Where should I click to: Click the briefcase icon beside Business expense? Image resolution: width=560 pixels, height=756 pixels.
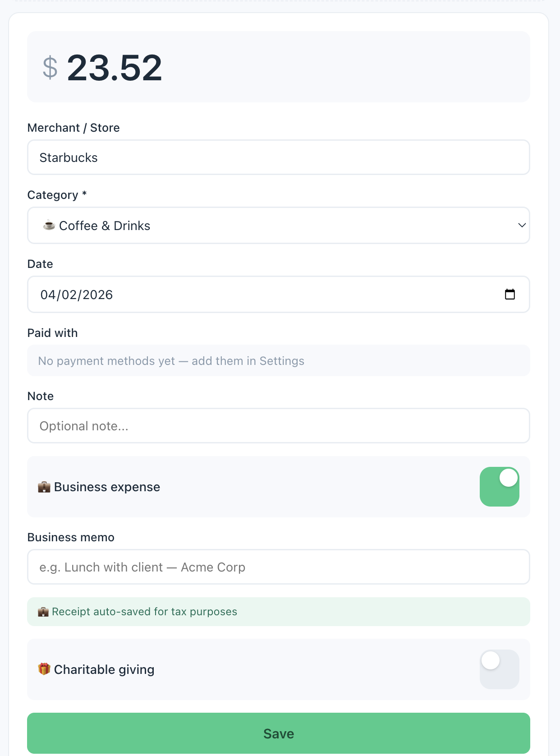44,487
